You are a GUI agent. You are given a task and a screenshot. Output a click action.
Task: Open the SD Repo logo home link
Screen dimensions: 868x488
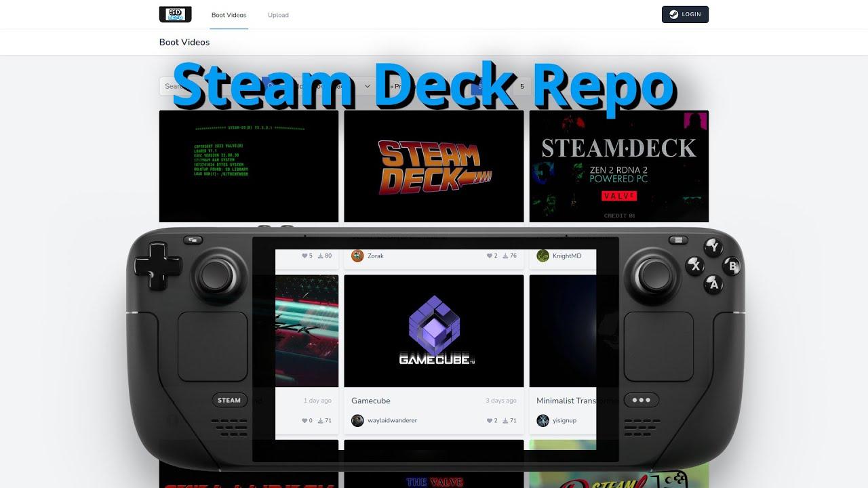pyautogui.click(x=175, y=14)
